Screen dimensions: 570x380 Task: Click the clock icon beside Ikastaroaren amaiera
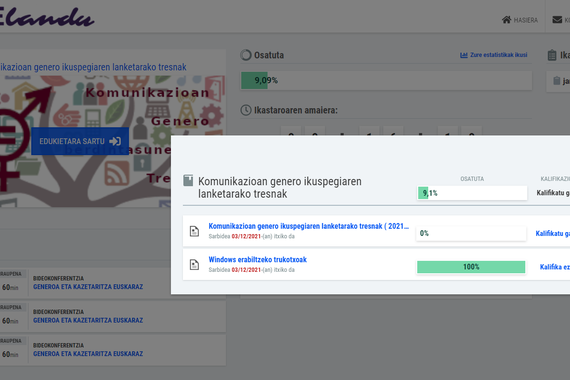click(x=246, y=110)
